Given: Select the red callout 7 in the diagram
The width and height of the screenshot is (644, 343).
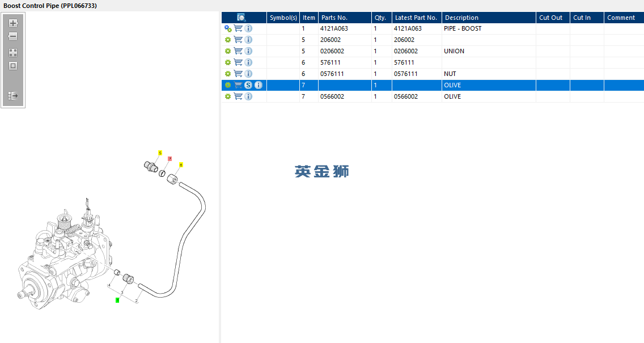Looking at the screenshot, I should pos(170,159).
